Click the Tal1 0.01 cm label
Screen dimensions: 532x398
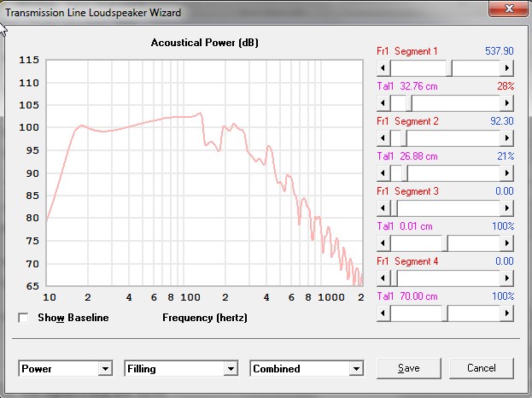click(x=405, y=226)
